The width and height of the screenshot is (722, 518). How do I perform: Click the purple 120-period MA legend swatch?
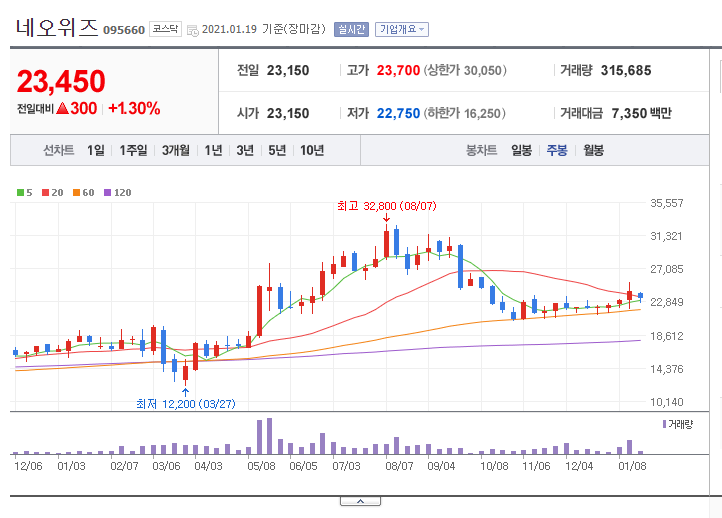(x=107, y=192)
